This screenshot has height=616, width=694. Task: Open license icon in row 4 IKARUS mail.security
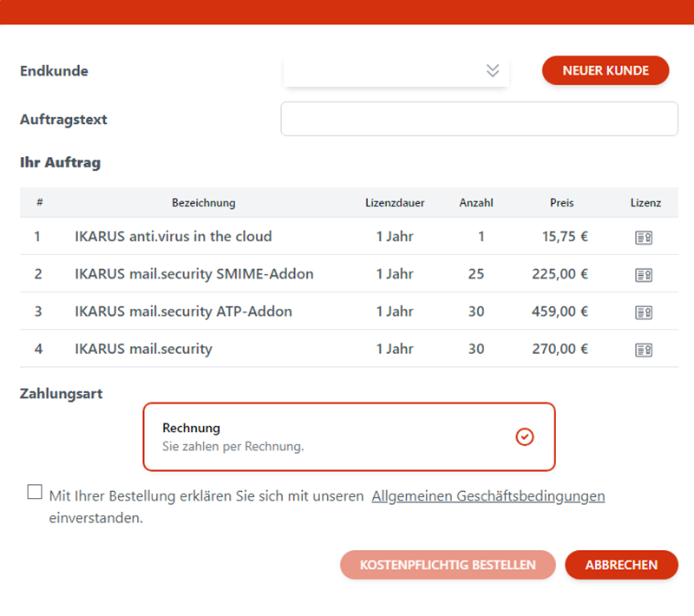click(x=644, y=350)
